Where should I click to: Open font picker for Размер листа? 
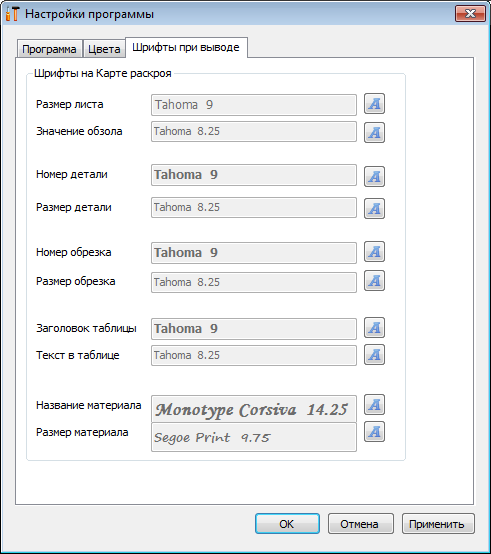click(x=374, y=104)
